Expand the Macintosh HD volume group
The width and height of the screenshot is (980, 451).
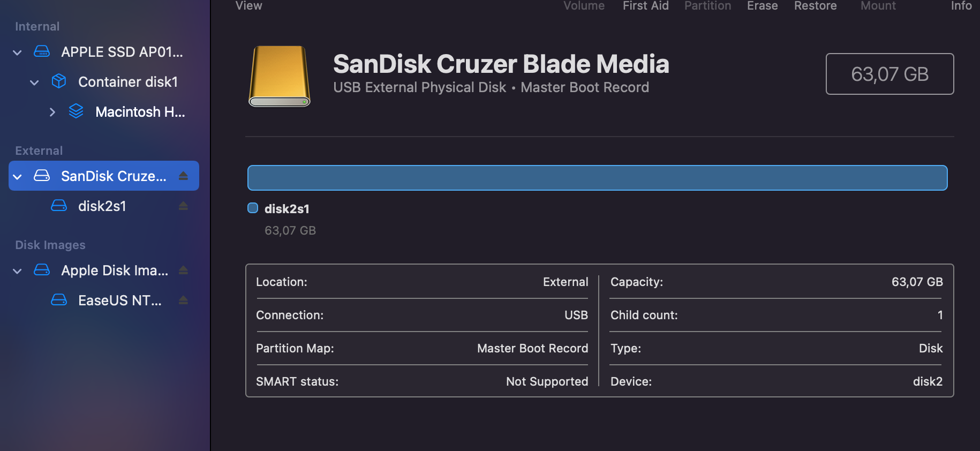click(x=52, y=112)
